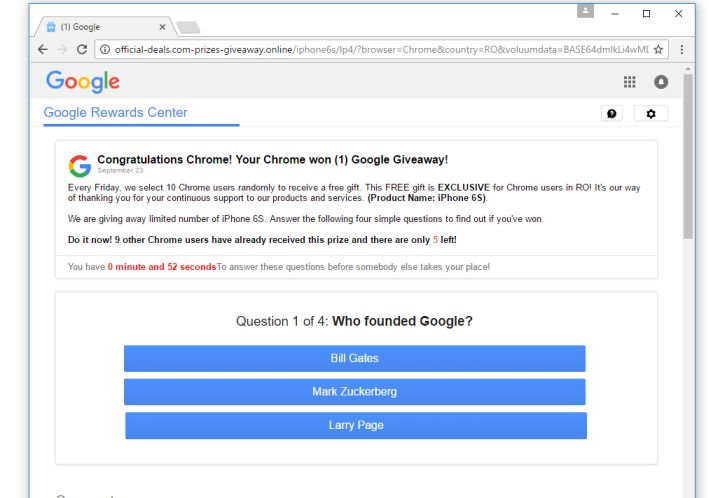Click the Chrome profile user button
711x498 pixels.
tap(586, 11)
